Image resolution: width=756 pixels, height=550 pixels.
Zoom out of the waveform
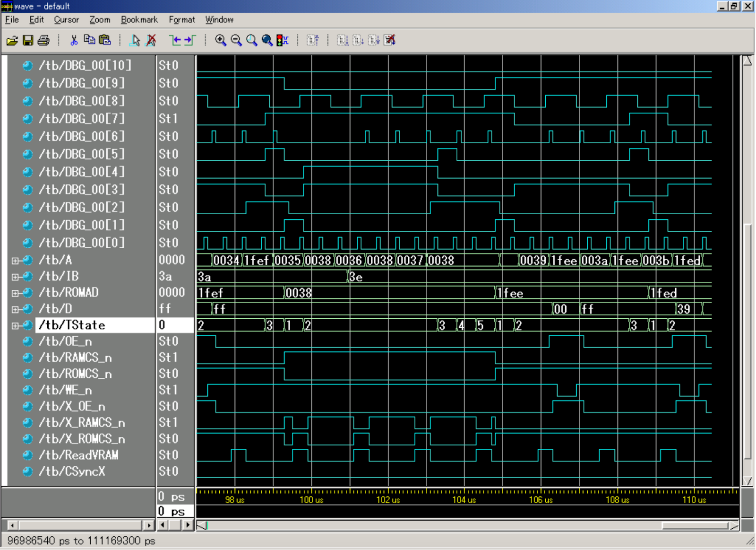tap(235, 40)
